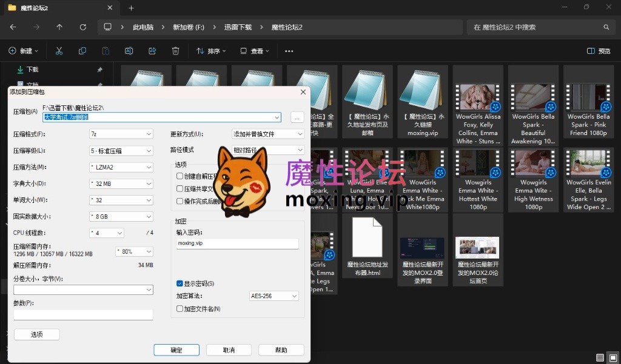Toggle the 显示密码 checkbox
621x364 pixels.
click(180, 283)
